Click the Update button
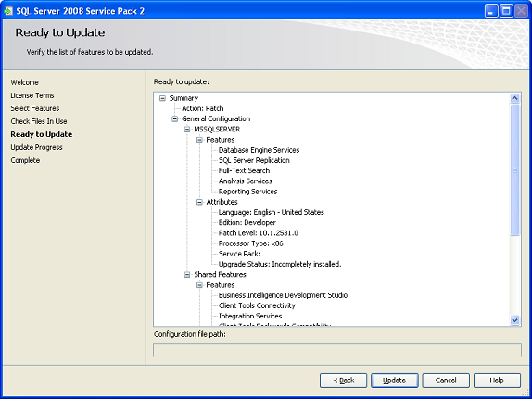Image resolution: width=532 pixels, height=399 pixels. coord(394,380)
